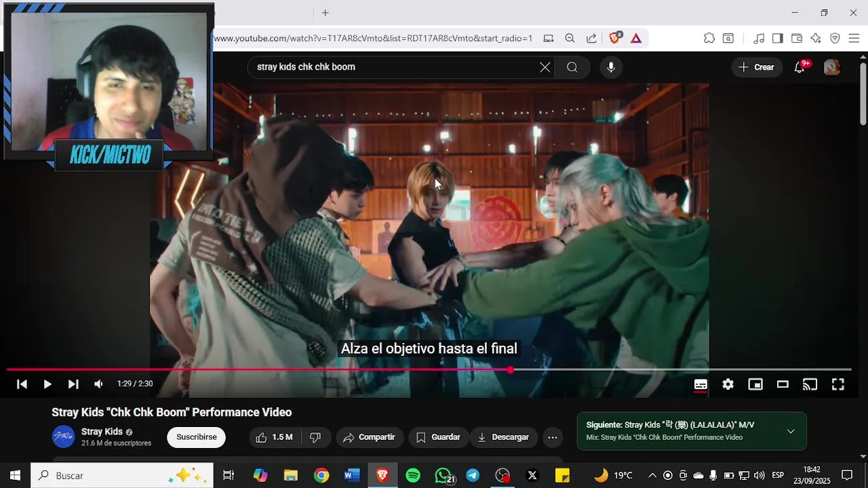Open Google Chrome from the taskbar
Image resolution: width=868 pixels, height=488 pixels.
(321, 475)
